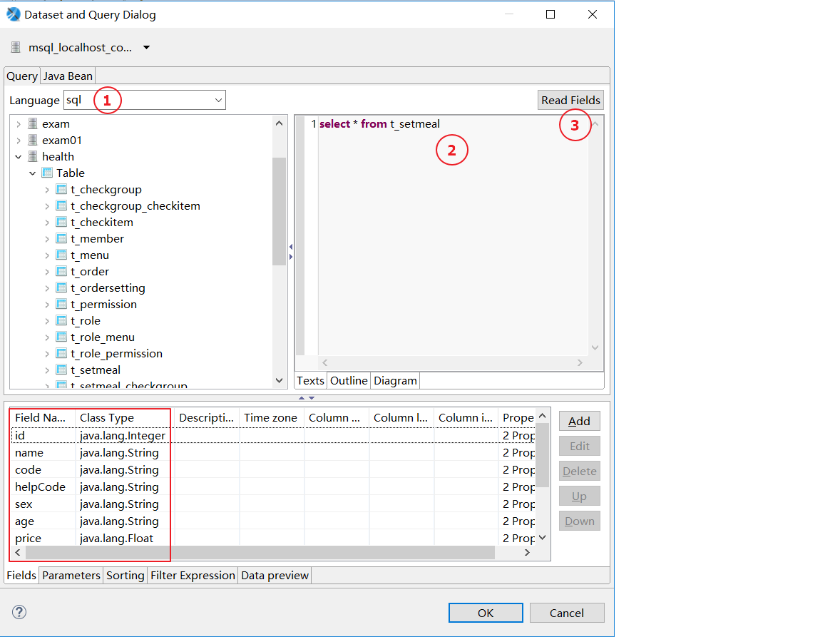The width and height of the screenshot is (840, 637).
Task: Click the t_role table icon
Action: pyautogui.click(x=61, y=321)
